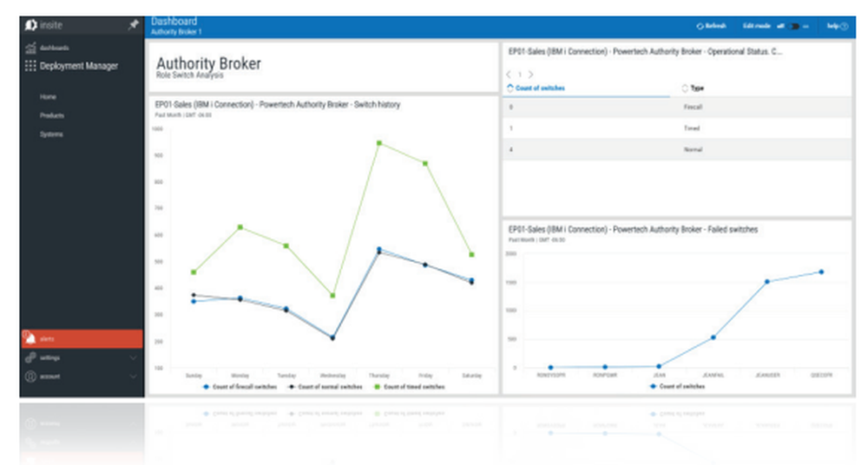This screenshot has height=465, width=868.
Task: Click the Refresh circular arrow icon
Action: (700, 26)
